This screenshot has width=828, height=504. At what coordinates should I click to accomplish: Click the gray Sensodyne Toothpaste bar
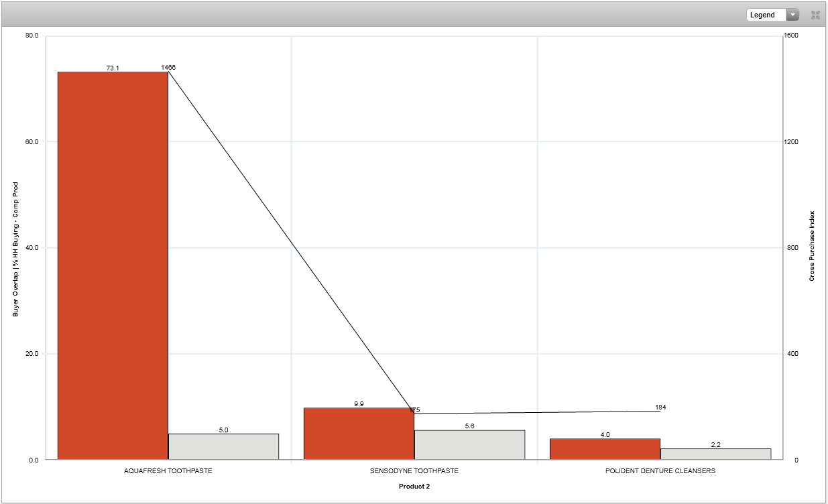[x=469, y=444]
